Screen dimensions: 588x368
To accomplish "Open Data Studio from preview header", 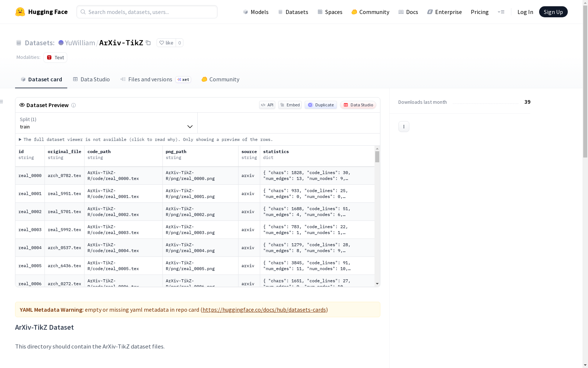I will [x=358, y=105].
